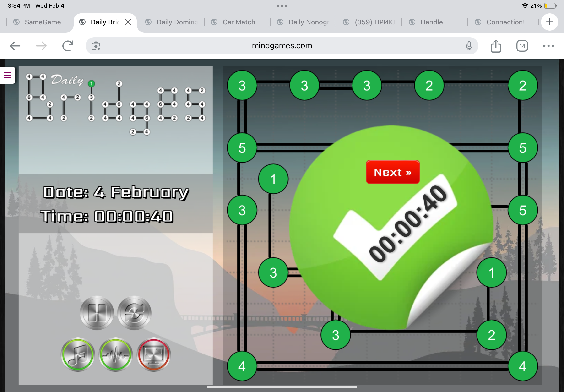
Task: Open a new tab with plus
Action: click(549, 22)
